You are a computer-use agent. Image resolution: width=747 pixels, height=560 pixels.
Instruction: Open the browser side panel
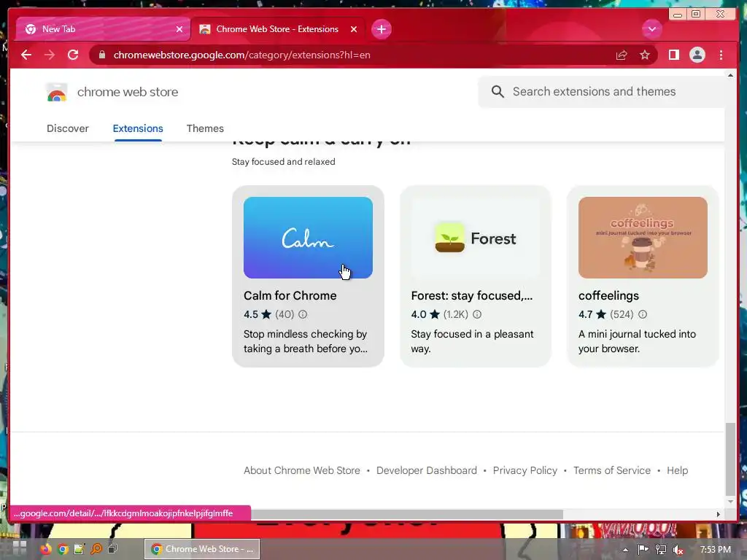click(673, 55)
